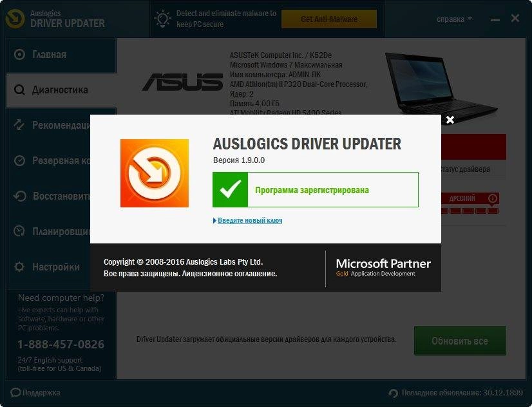532x407 pixels.
Task: Click the Резервная копия checkmark circle icon
Action: [x=19, y=160]
